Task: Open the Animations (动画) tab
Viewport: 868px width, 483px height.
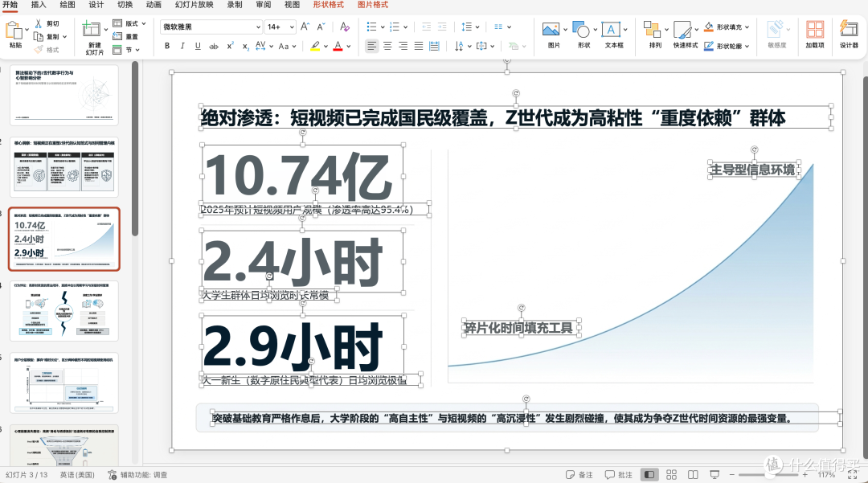Action: 154,5
